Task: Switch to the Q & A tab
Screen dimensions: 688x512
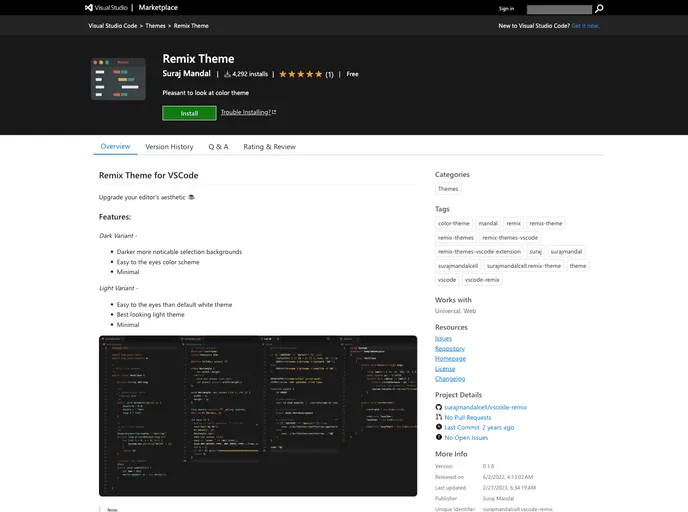Action: (x=218, y=147)
